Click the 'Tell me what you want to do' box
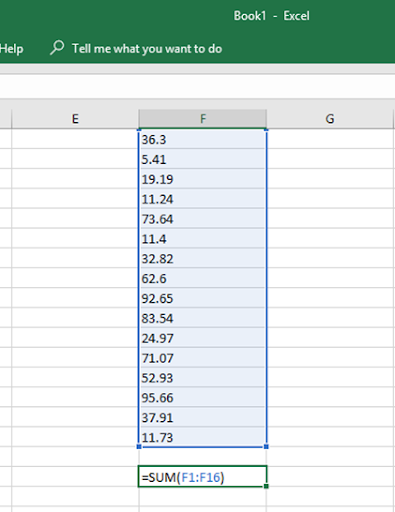The height and width of the screenshot is (512, 395). [147, 49]
